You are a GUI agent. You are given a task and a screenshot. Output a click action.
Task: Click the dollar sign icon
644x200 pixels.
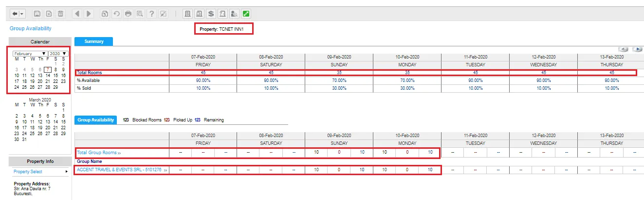[x=211, y=14]
